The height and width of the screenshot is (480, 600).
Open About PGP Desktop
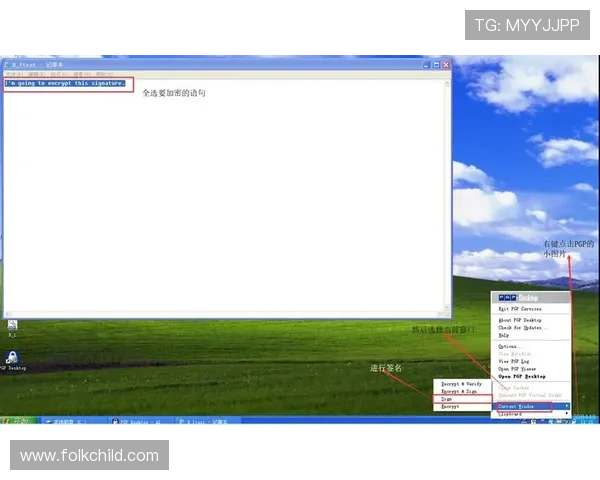pyautogui.click(x=519, y=320)
